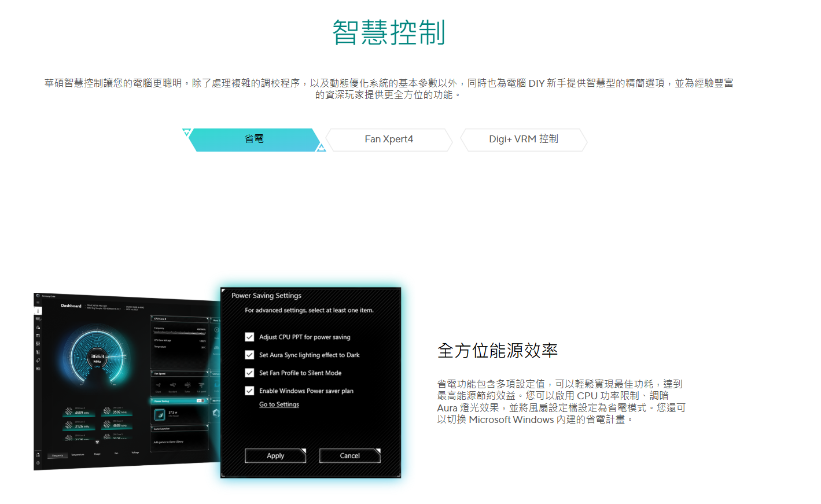Open the News sidebar icon

38,368
